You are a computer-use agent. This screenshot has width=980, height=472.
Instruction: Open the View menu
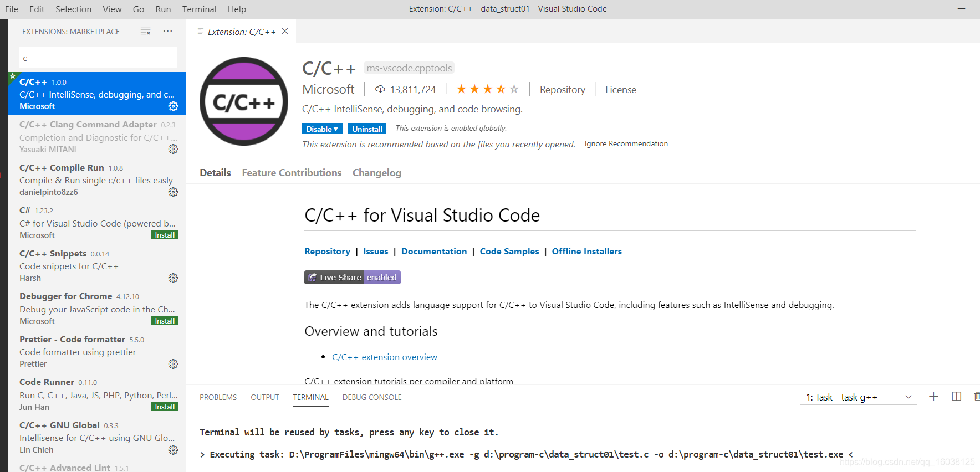coord(112,9)
